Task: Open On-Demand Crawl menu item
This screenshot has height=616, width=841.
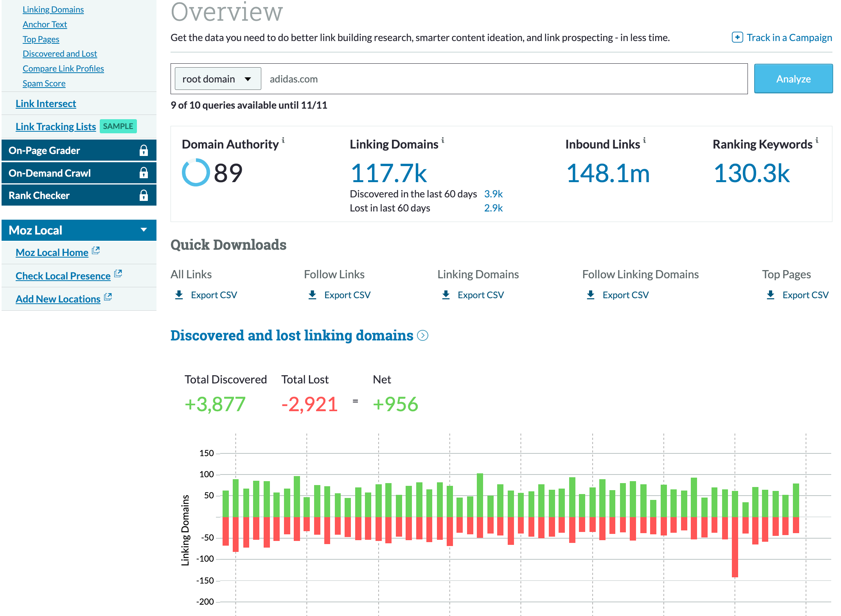Action: 79,173
